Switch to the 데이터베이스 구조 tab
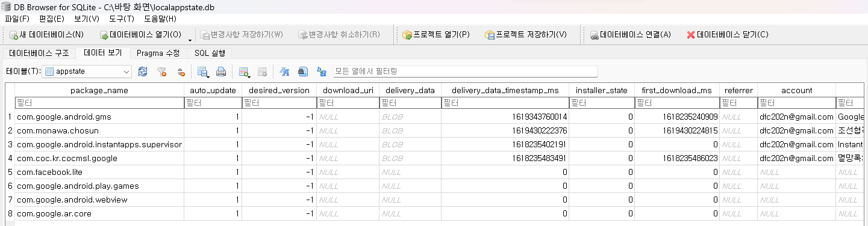Image resolution: width=868 pixels, height=226 pixels. click(x=39, y=53)
